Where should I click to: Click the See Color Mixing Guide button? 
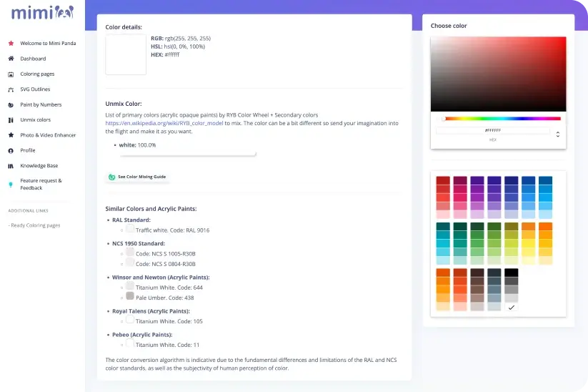coord(137,176)
